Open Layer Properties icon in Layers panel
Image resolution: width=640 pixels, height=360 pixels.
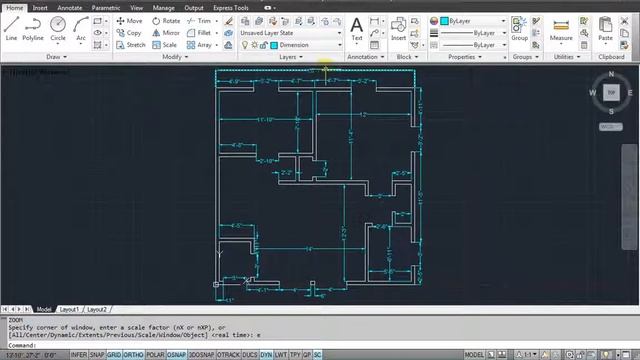[x=245, y=21]
